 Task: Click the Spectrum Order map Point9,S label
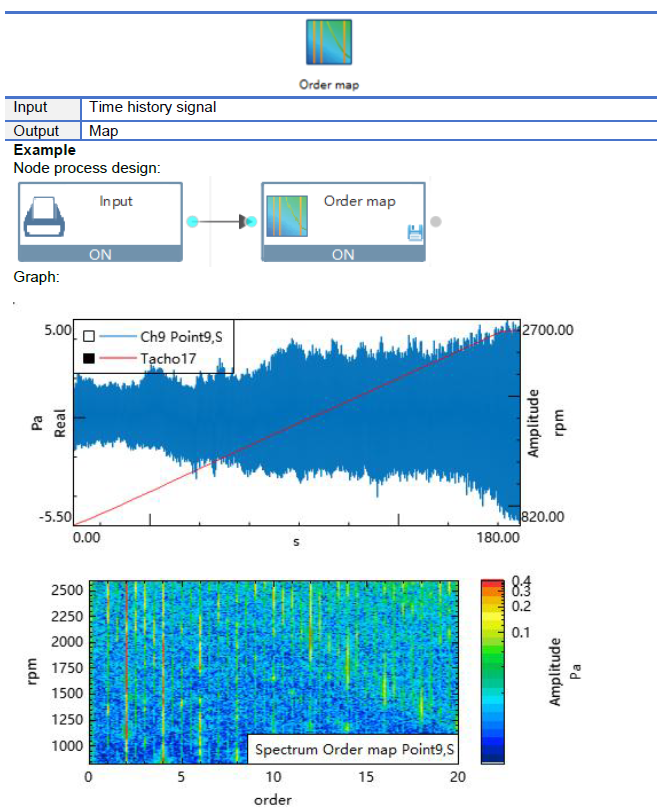(x=354, y=749)
